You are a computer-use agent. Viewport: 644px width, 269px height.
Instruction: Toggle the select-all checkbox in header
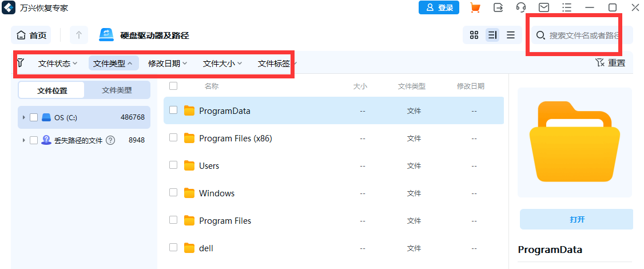coord(173,85)
